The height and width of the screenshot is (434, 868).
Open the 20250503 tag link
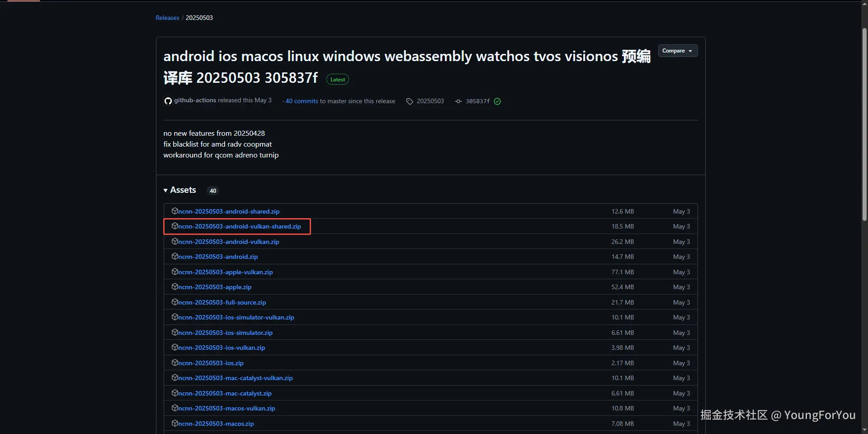[x=430, y=101]
